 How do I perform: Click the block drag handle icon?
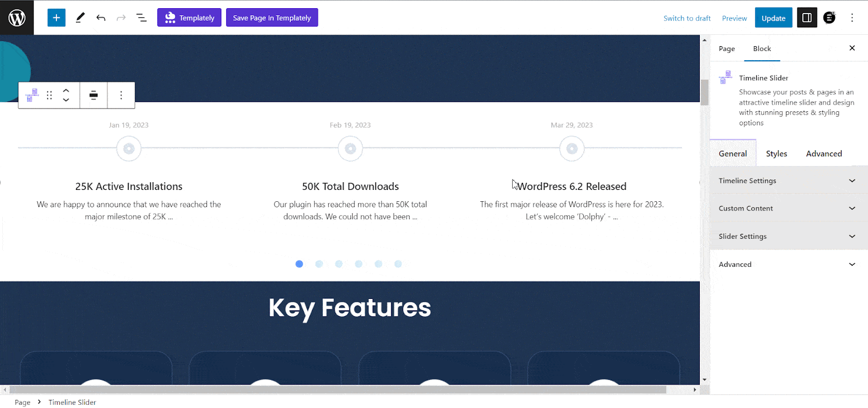pos(49,95)
